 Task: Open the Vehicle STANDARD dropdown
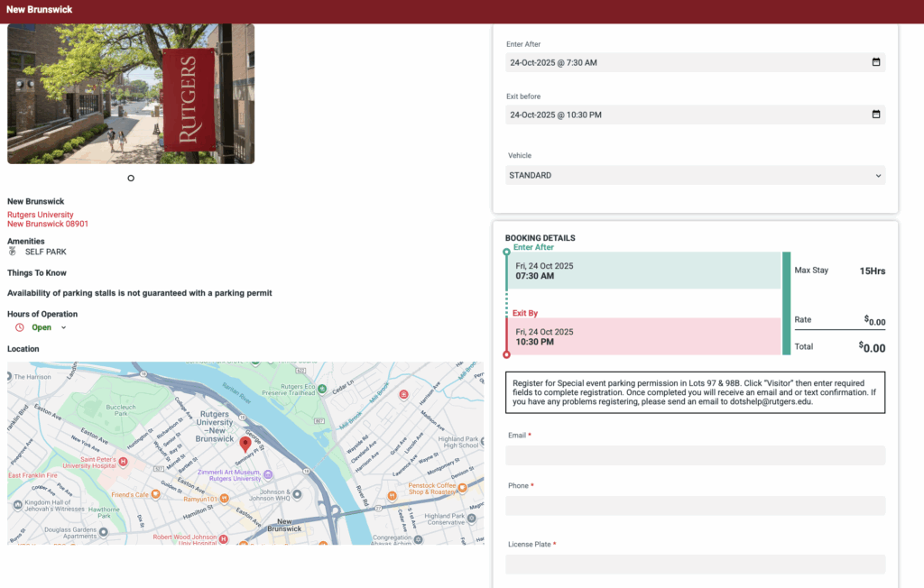(695, 175)
